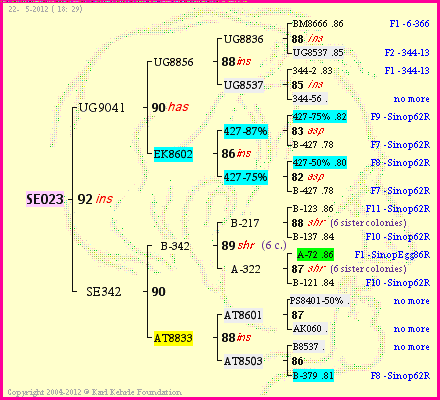Select the AK060 entry
The image size is (440, 400).
tap(310, 329)
